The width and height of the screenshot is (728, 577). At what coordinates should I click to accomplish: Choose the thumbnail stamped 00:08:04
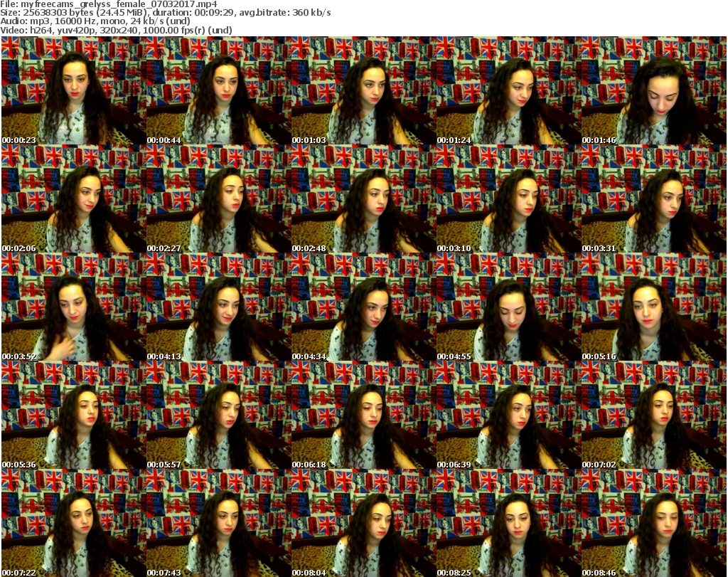coord(363,523)
